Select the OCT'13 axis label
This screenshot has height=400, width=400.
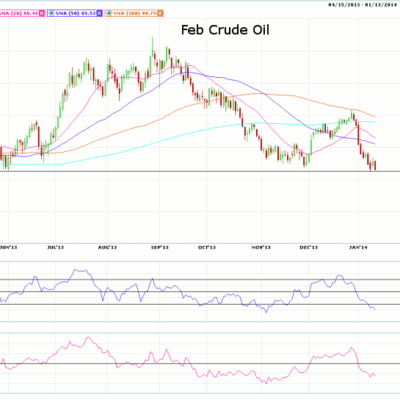coord(207,247)
